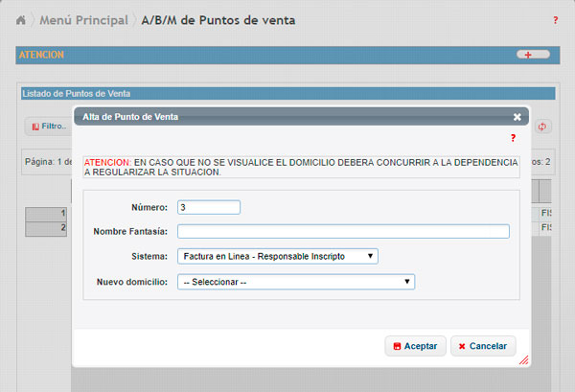Click the Cancelar button
Image resolution: width=575 pixels, height=392 pixels.
click(483, 346)
